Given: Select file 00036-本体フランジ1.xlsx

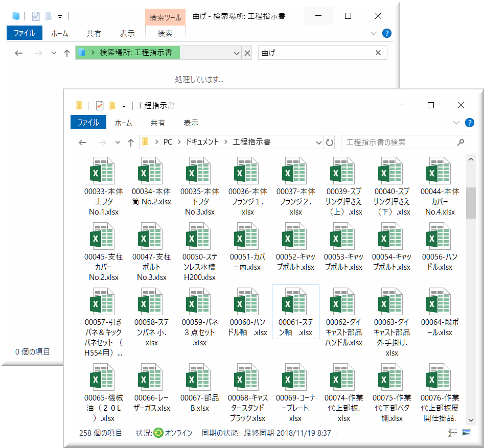Looking at the screenshot, I should click(247, 186).
